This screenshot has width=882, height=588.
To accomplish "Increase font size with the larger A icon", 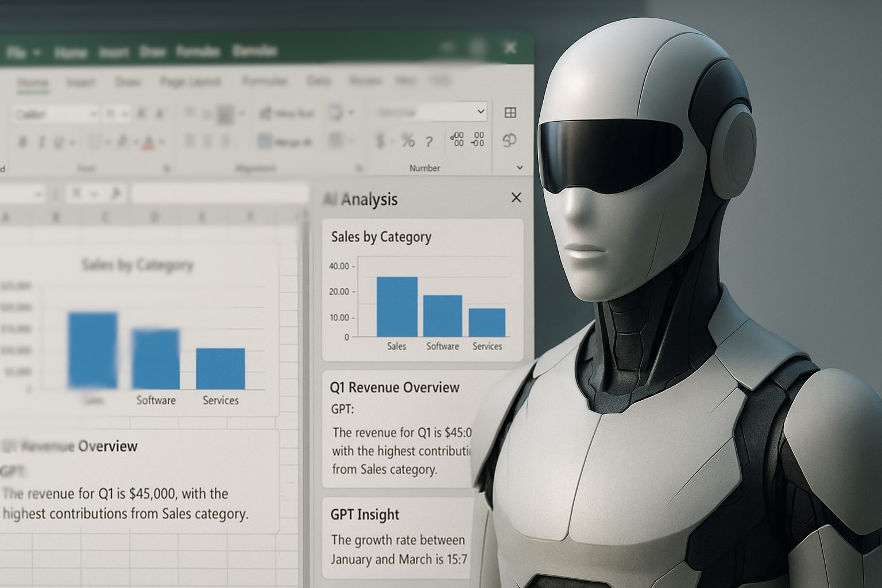I will [142, 114].
